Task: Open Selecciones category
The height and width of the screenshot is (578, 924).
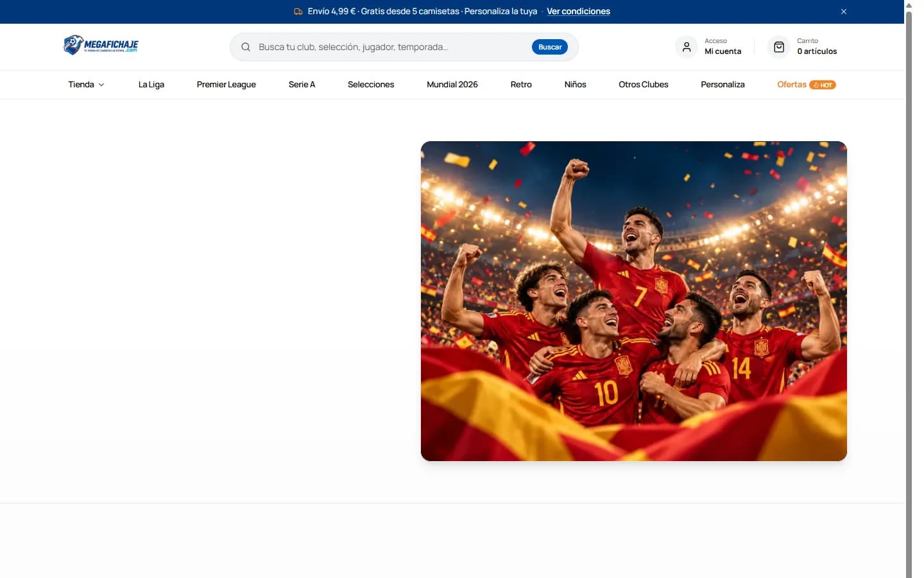Action: click(x=371, y=85)
